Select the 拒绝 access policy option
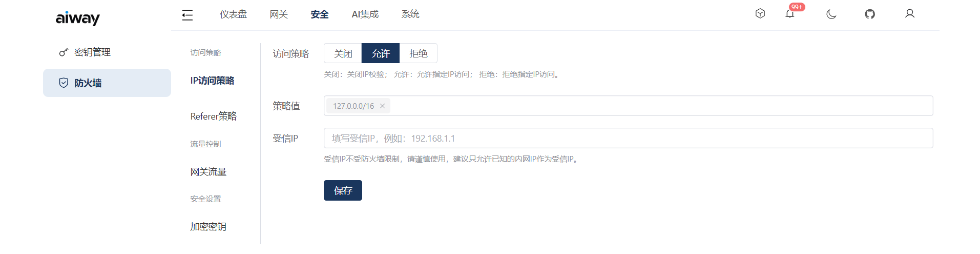Image resolution: width=980 pixels, height=254 pixels. [418, 53]
